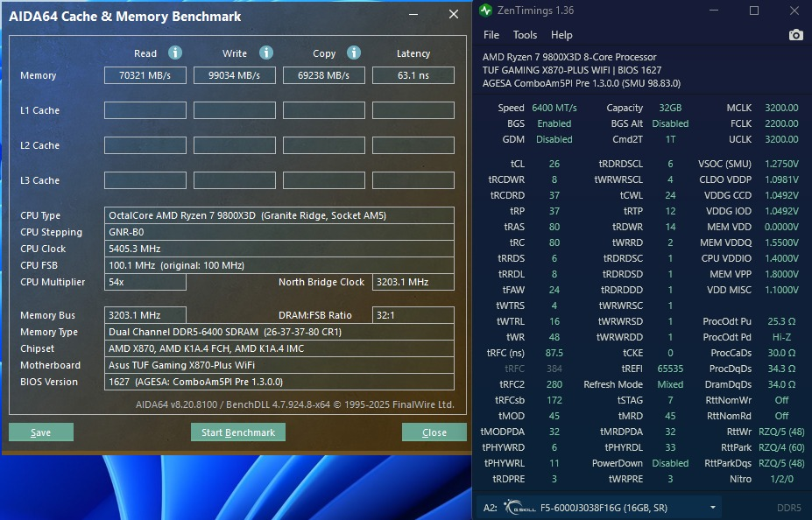The width and height of the screenshot is (812, 520).
Task: Take a screenshot with ZenTimings camera icon
Action: [x=796, y=35]
